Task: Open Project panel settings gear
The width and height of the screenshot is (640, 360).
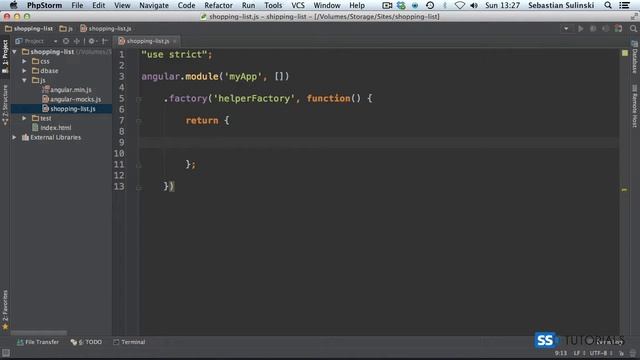Action: tap(92, 41)
